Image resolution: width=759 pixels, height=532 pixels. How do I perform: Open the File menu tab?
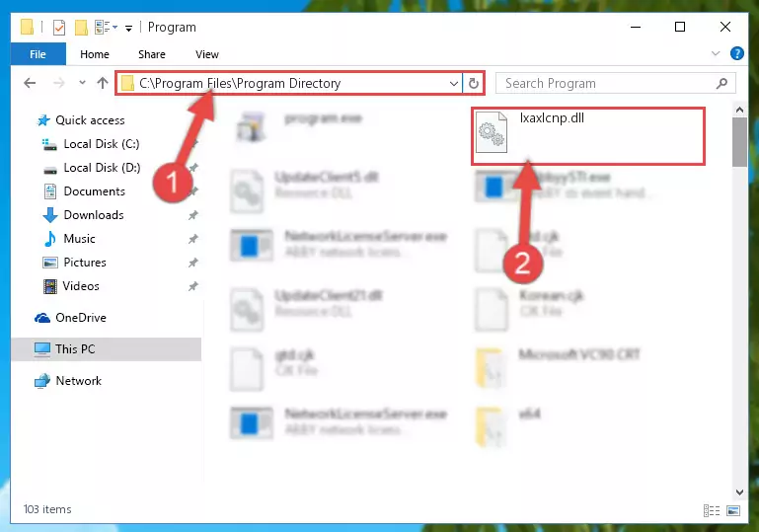click(x=38, y=54)
